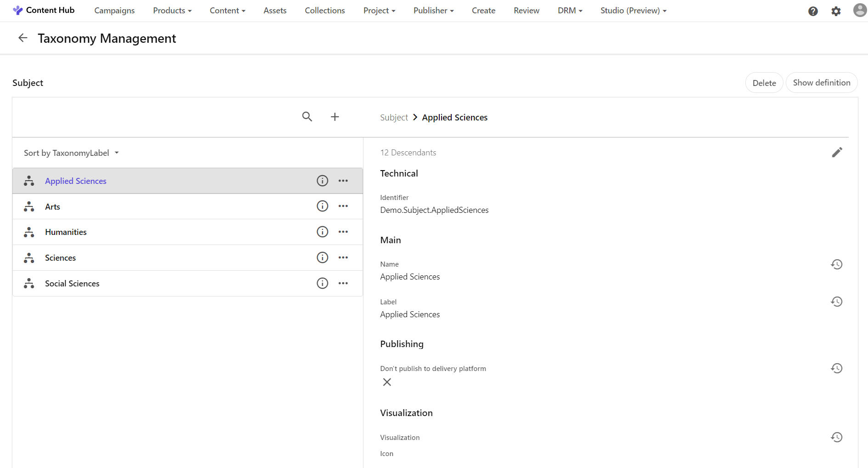Select the Social Sciences taxonomy item

pos(72,283)
